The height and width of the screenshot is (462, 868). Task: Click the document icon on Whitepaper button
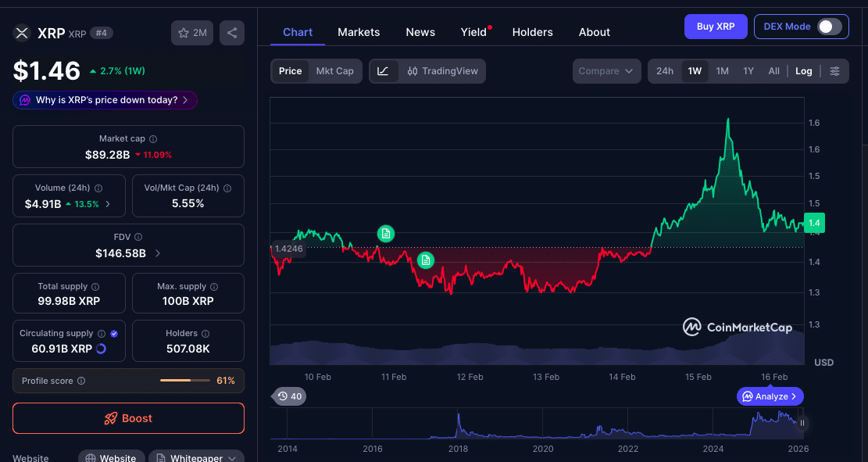pos(161,458)
